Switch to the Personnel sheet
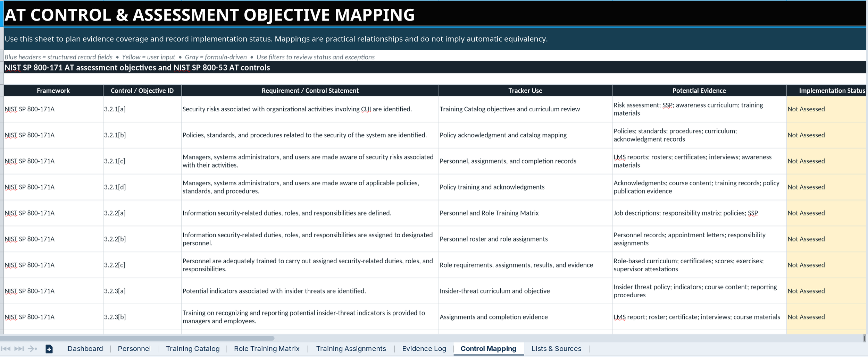 [x=134, y=349]
